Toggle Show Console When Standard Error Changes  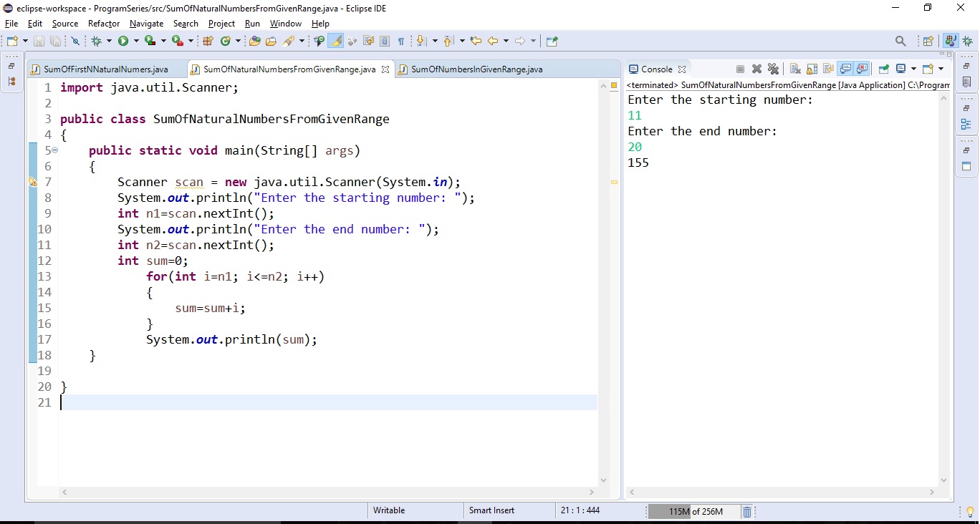click(x=863, y=69)
